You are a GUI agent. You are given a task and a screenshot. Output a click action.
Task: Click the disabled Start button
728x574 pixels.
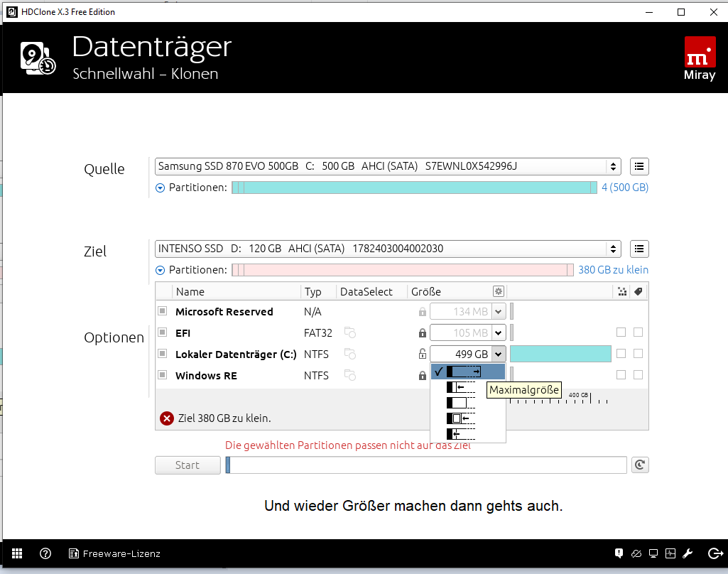point(188,465)
